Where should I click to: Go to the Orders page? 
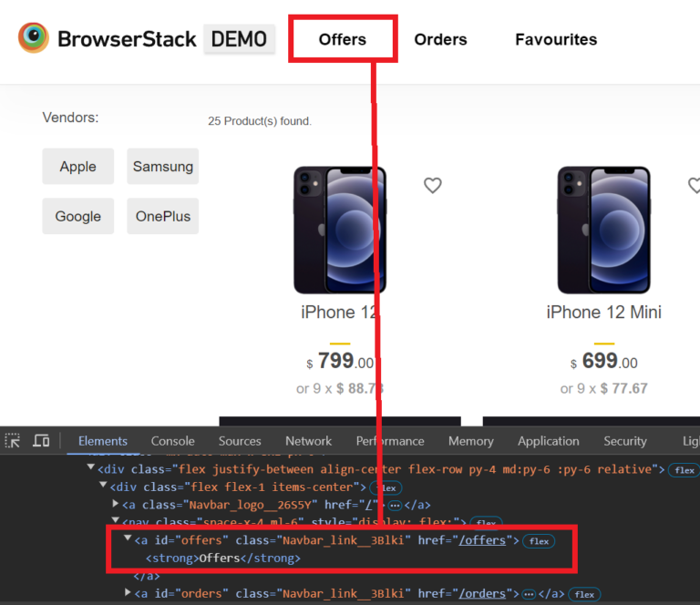click(x=440, y=39)
